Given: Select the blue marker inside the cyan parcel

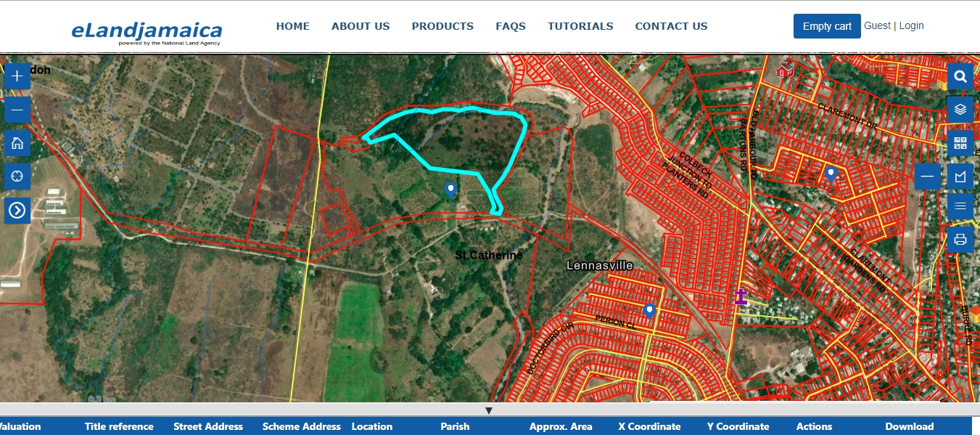Looking at the screenshot, I should click(x=450, y=190).
